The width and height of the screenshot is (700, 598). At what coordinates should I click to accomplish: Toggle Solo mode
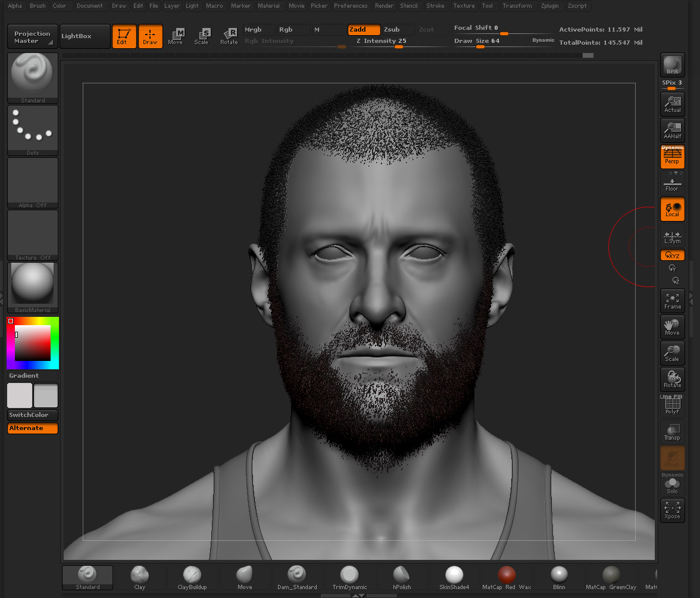673,485
